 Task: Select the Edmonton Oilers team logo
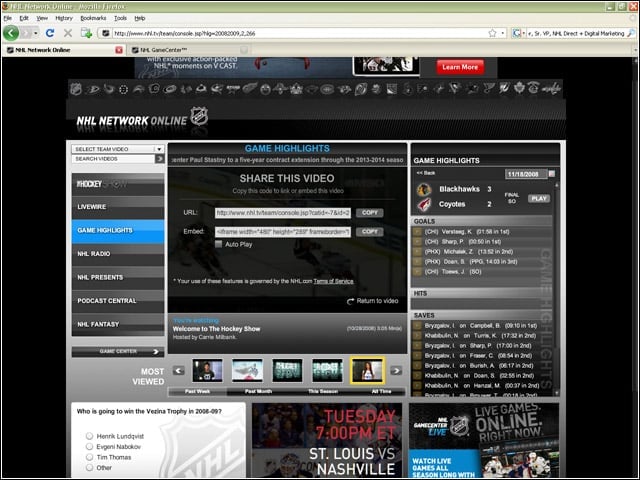265,89
